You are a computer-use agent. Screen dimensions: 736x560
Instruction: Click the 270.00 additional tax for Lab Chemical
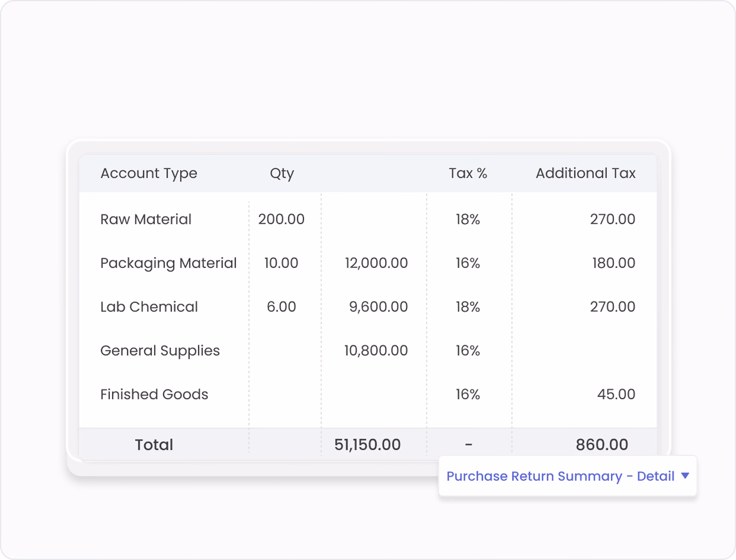click(613, 307)
